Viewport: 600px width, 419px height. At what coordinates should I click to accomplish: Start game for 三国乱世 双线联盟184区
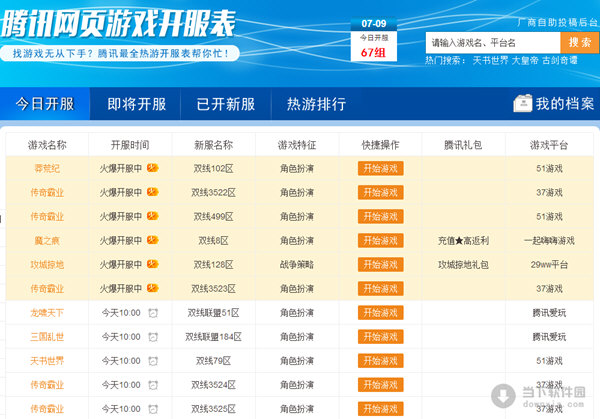point(380,337)
